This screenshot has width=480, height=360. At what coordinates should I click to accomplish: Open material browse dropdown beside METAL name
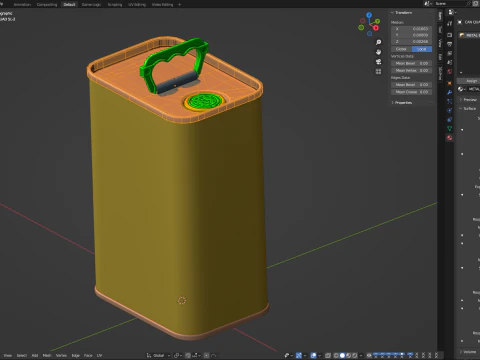[x=462, y=89]
